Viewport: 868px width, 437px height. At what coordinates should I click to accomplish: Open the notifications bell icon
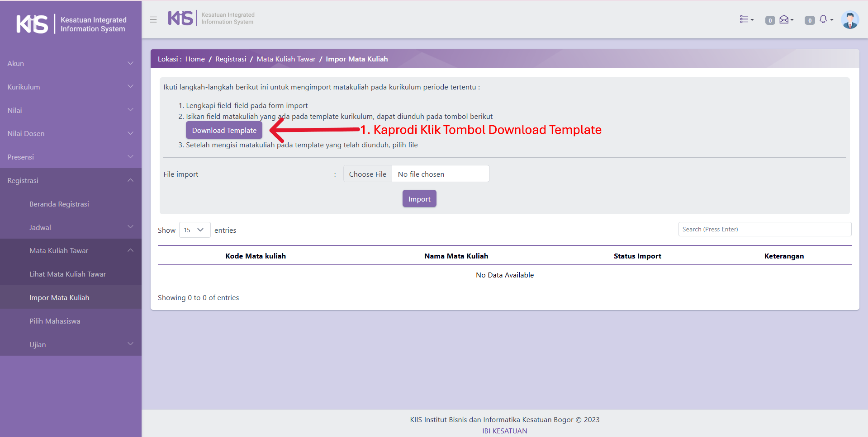(x=824, y=19)
